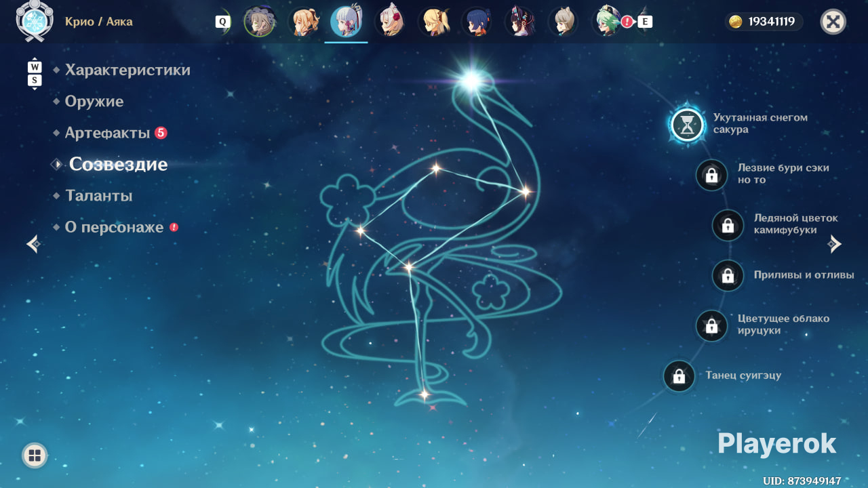Click the lock icon for Цветущее облако
868x488 pixels.
coord(711,326)
